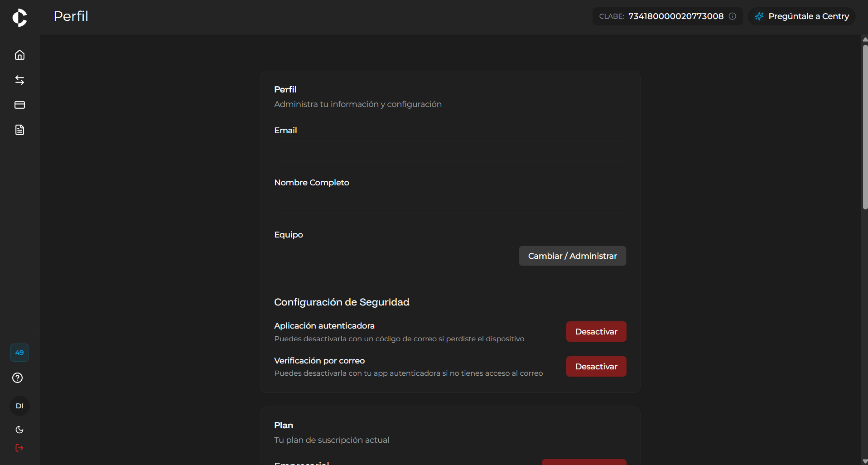Click the 'Administra tu información y configuración' text
The width and height of the screenshot is (868, 465).
point(358,104)
